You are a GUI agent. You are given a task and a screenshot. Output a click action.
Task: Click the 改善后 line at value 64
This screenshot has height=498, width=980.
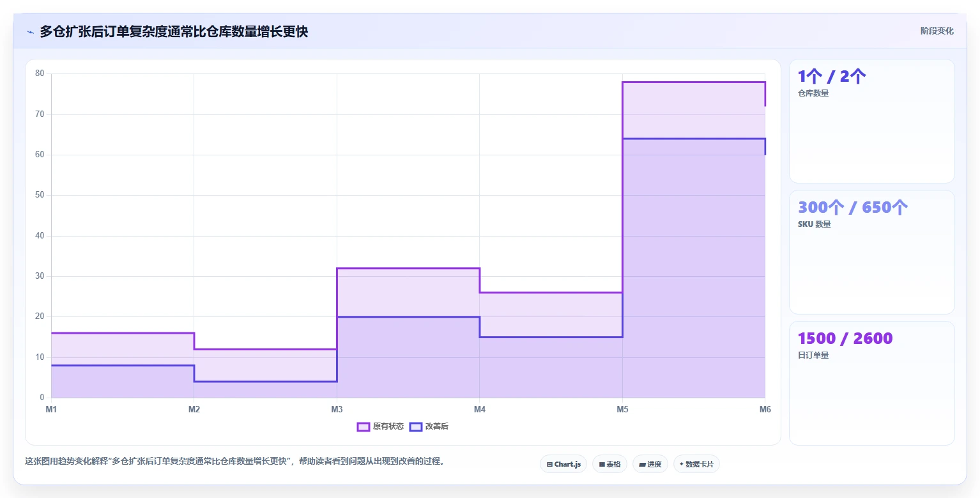click(x=693, y=139)
